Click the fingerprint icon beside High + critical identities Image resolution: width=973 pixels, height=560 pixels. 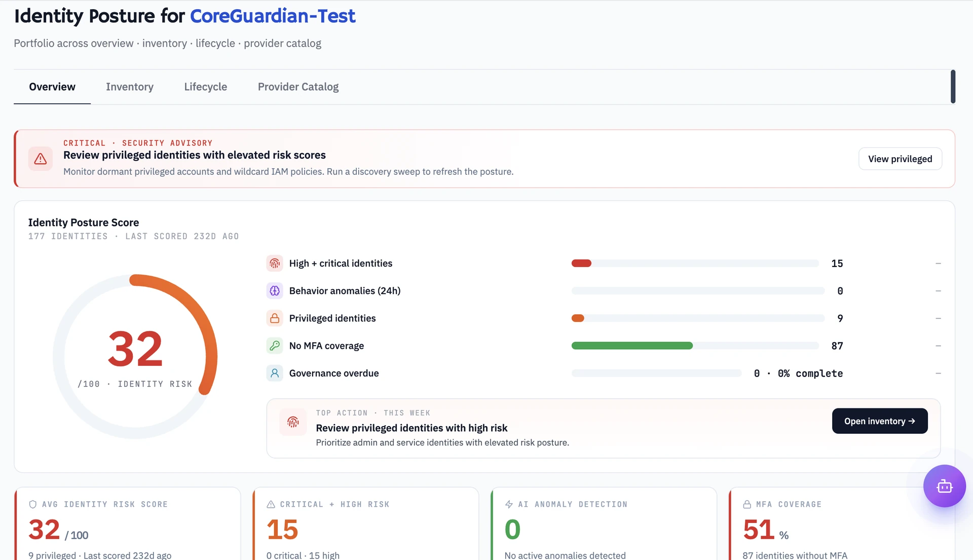275,264
